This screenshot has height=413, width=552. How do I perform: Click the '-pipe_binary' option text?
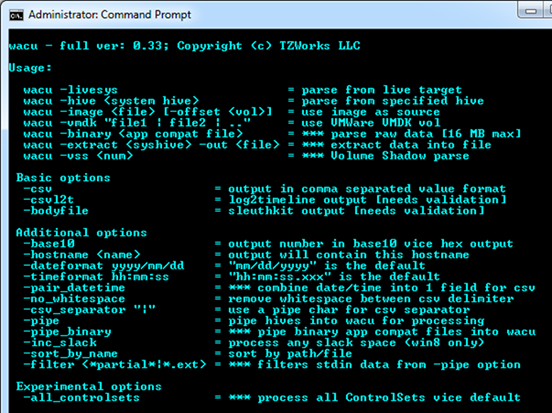coord(67,332)
